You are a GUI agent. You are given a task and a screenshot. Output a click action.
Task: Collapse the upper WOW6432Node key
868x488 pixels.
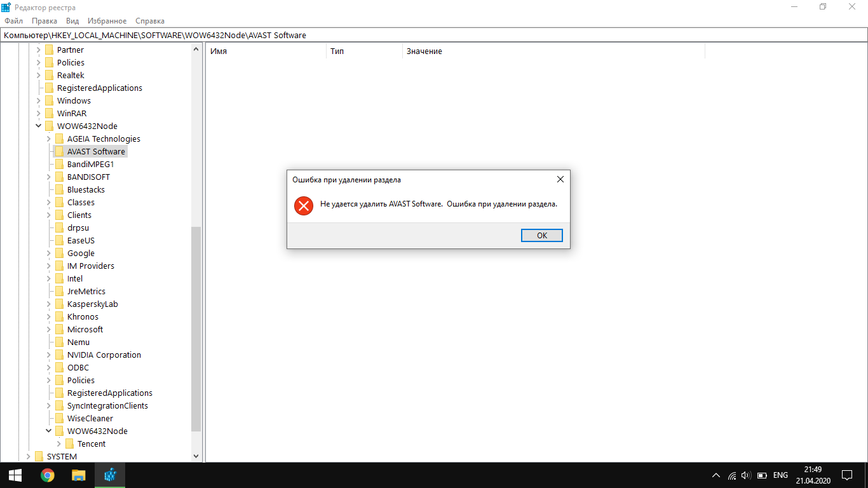pyautogui.click(x=39, y=126)
